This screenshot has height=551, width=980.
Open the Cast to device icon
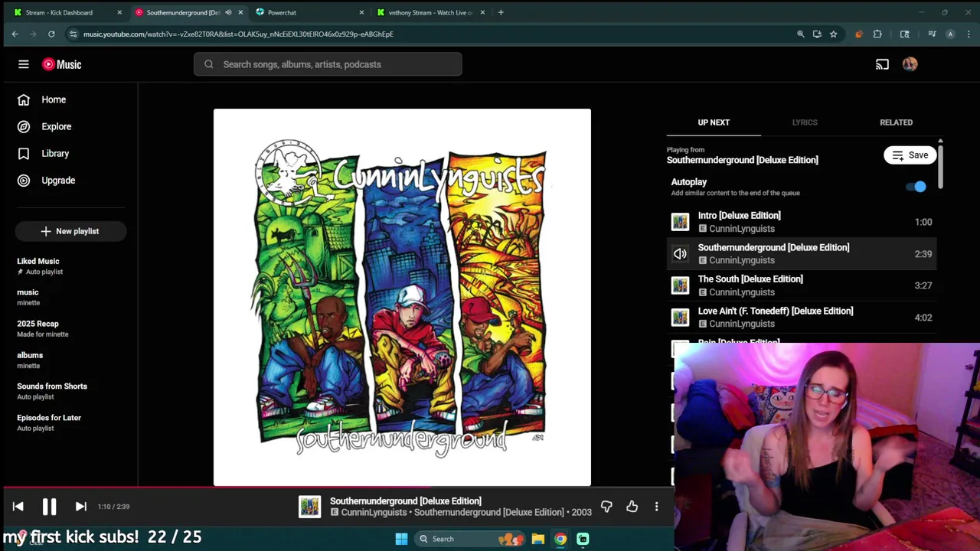882,64
